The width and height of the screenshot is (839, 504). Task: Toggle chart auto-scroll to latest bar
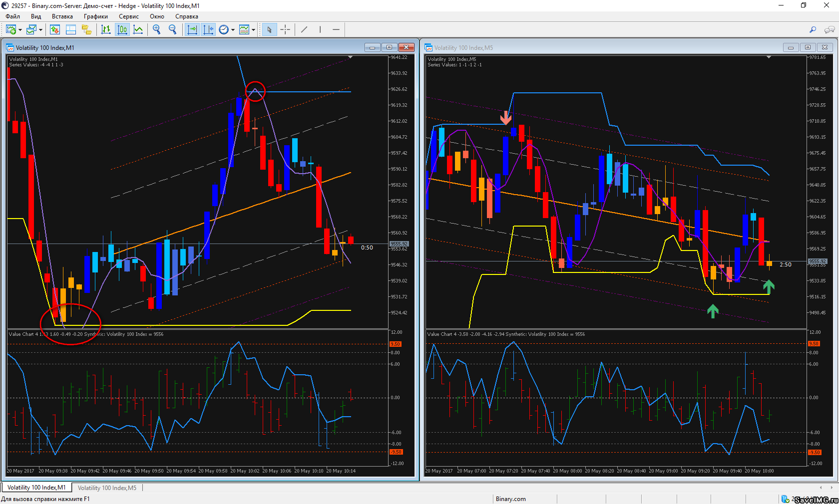coord(192,30)
